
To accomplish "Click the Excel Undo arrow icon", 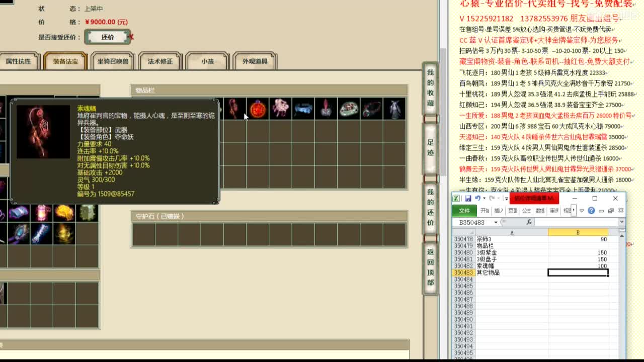I will point(477,199).
